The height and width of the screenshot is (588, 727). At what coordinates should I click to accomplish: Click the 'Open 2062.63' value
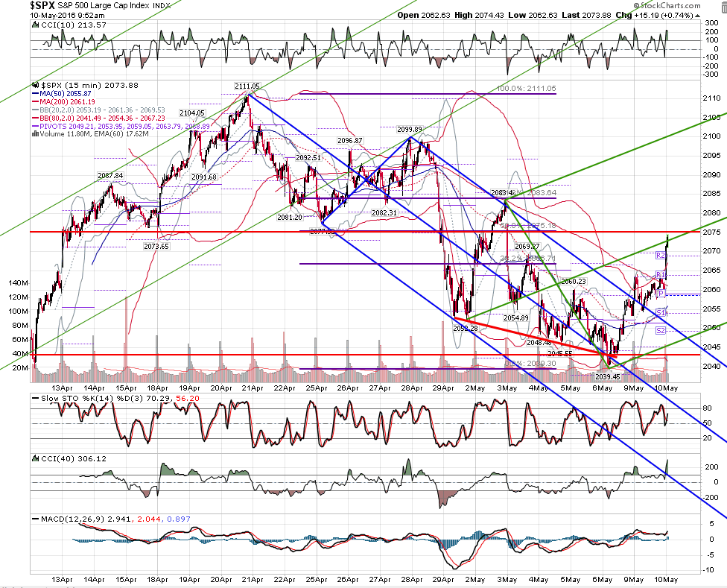point(424,16)
